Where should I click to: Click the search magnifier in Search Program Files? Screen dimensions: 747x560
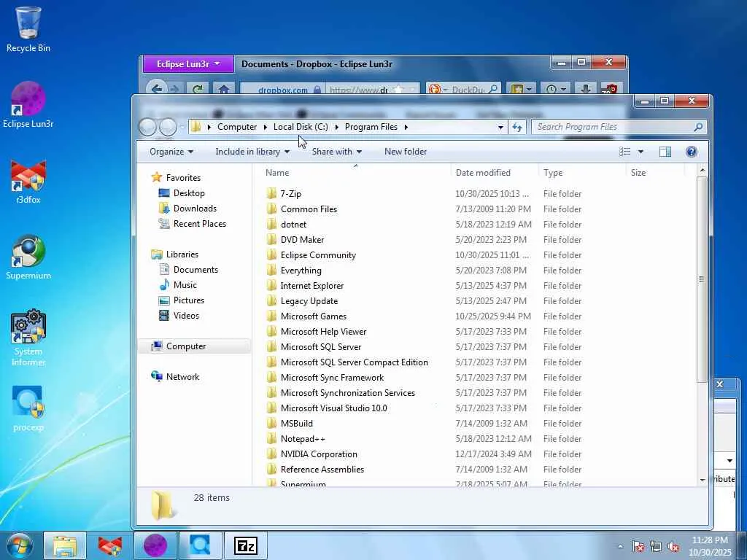click(698, 127)
